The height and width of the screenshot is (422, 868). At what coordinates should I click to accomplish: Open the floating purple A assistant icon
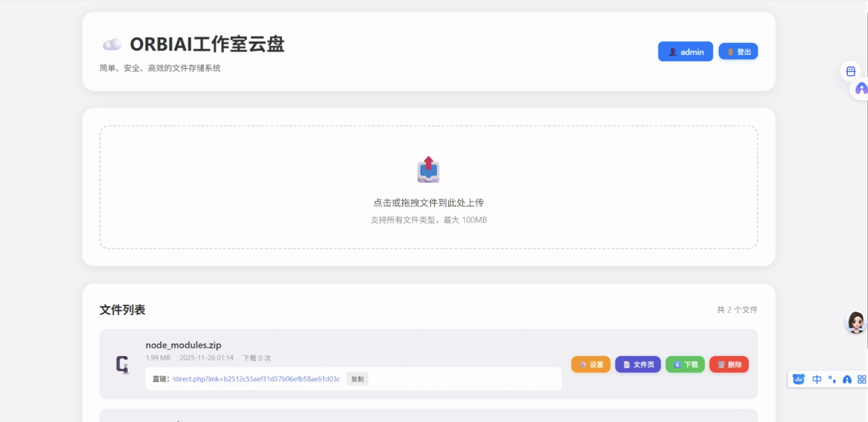[861, 89]
